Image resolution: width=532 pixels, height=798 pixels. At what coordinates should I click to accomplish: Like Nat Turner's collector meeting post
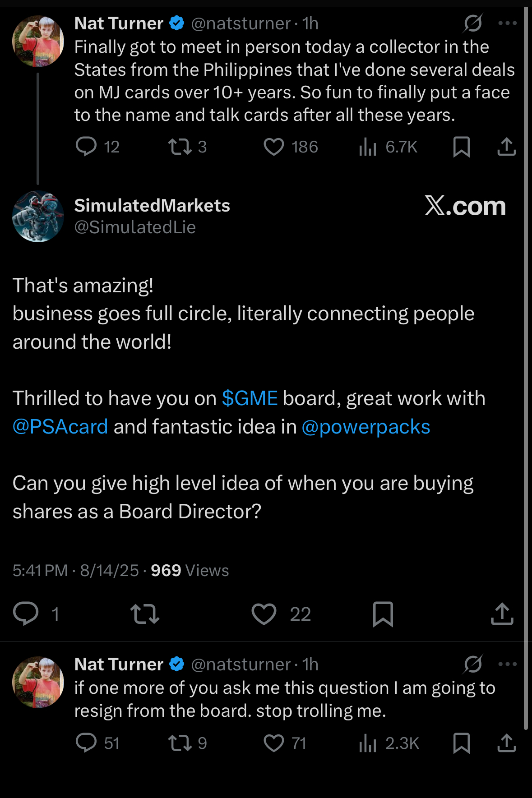point(274,147)
